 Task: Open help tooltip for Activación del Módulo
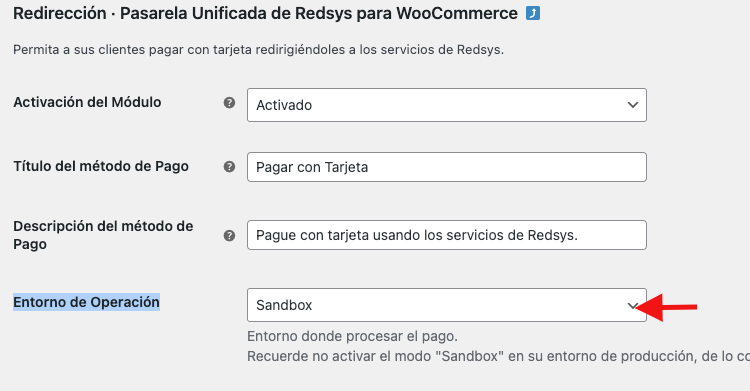[x=230, y=102]
